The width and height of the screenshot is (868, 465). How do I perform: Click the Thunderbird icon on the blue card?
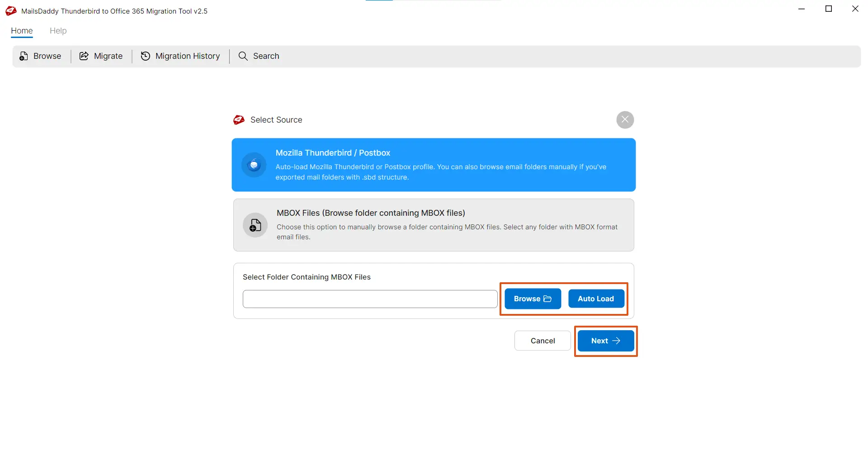pos(254,165)
